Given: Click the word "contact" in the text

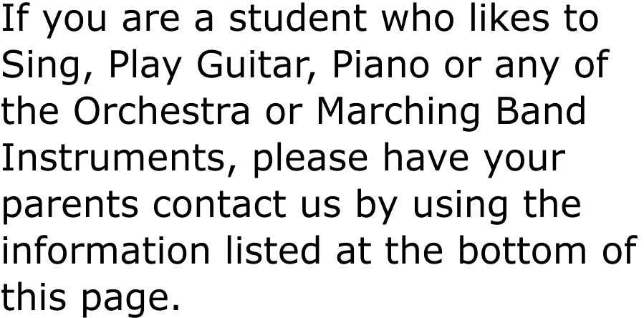Looking at the screenshot, I should coord(220,204).
